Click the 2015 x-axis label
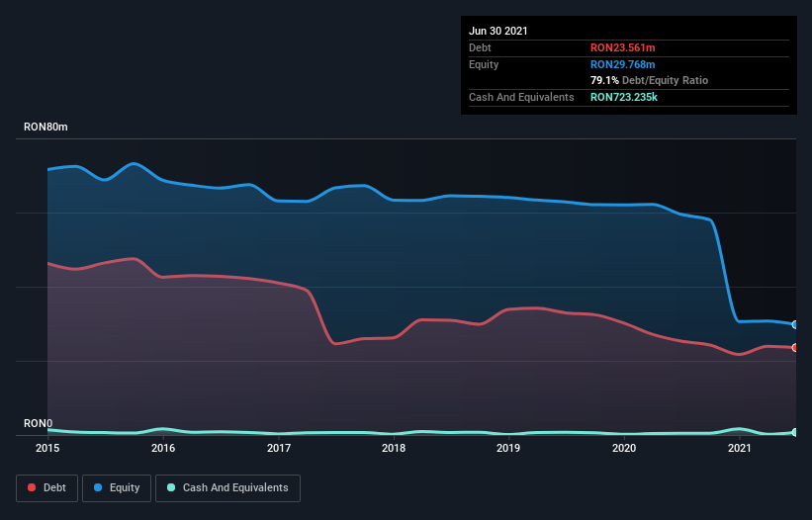 (47, 448)
